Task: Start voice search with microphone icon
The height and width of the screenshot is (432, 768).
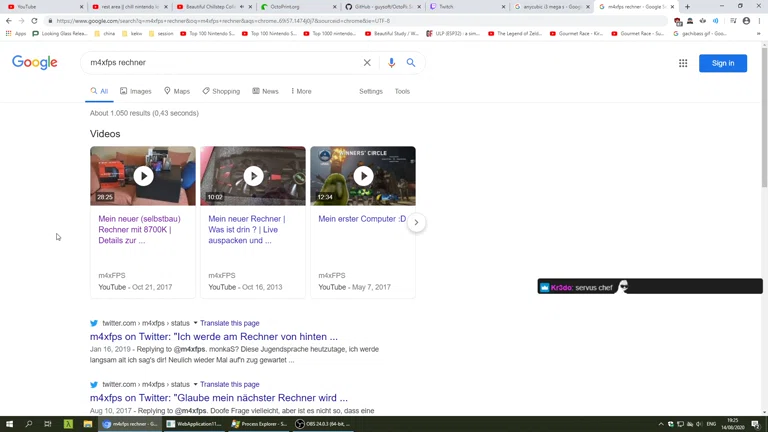Action: 391,63
